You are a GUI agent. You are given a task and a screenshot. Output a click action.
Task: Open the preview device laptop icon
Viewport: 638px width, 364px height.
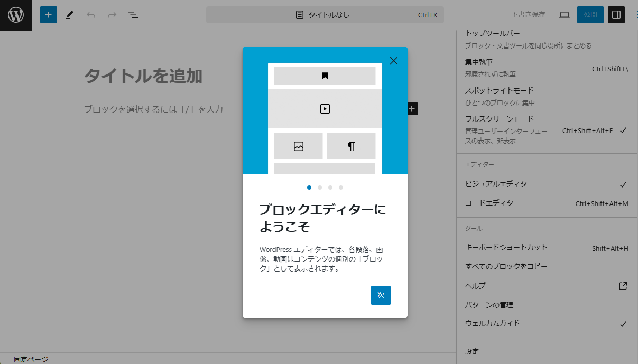(x=565, y=15)
